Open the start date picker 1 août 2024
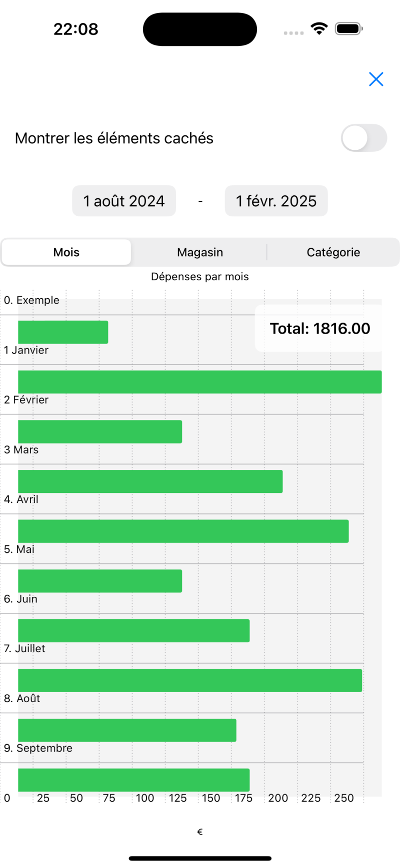This screenshot has width=400, height=868. coord(124,201)
